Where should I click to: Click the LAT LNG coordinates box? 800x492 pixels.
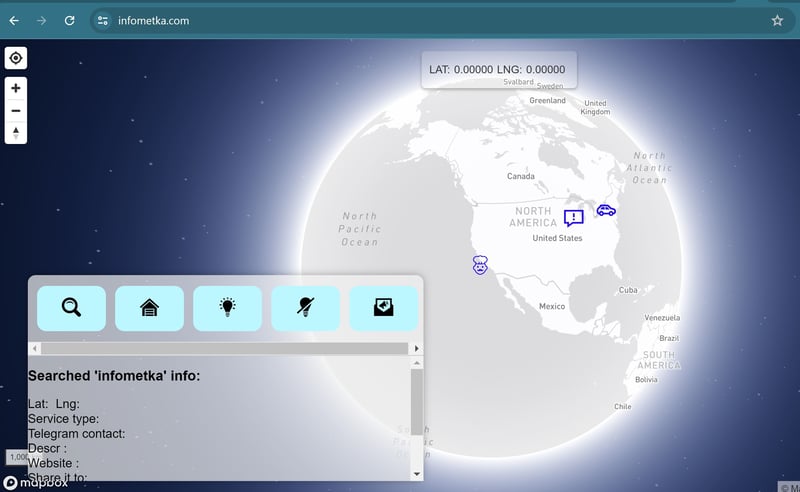tap(499, 69)
